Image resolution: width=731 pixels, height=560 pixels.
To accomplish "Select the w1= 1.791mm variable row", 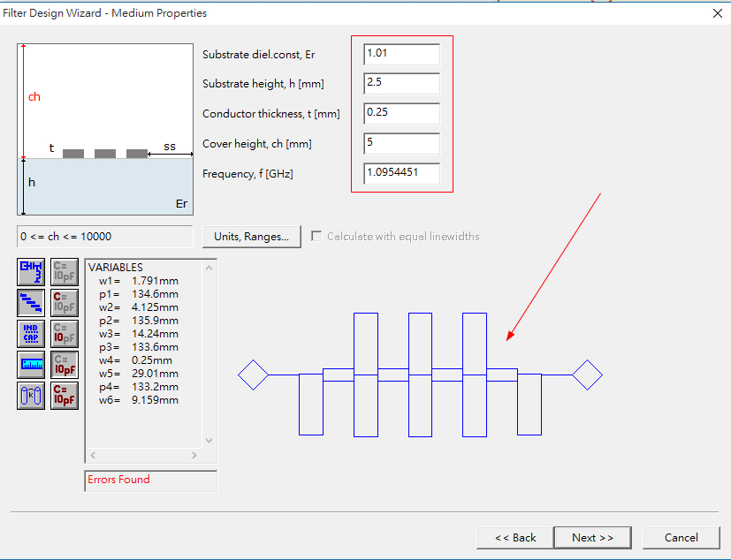I will pyautogui.click(x=139, y=281).
